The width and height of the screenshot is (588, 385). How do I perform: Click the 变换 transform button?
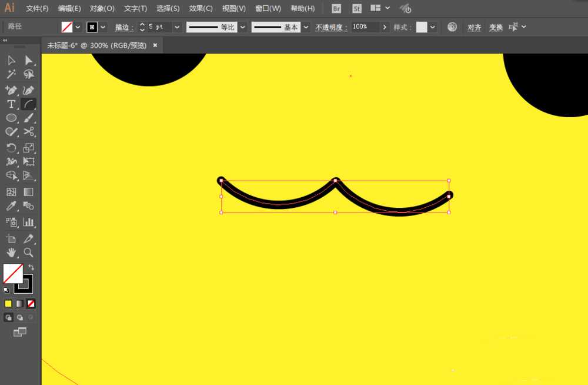tap(496, 28)
